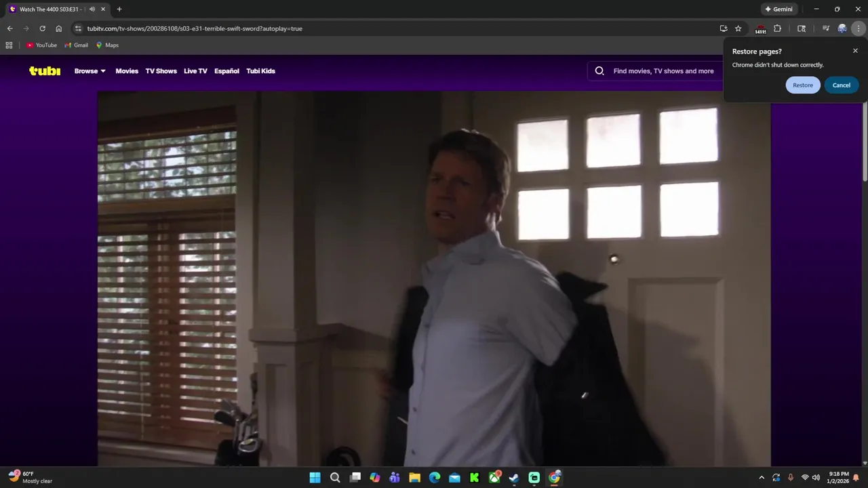
Task: Close the Watch The 4400 tab
Action: pyautogui.click(x=103, y=9)
